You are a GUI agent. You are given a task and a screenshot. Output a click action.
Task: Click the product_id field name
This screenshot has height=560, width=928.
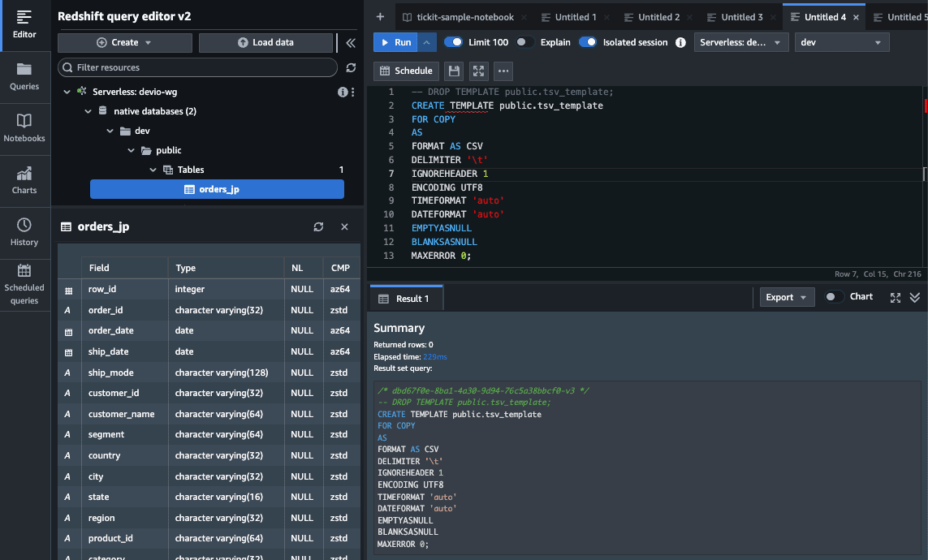coord(110,538)
